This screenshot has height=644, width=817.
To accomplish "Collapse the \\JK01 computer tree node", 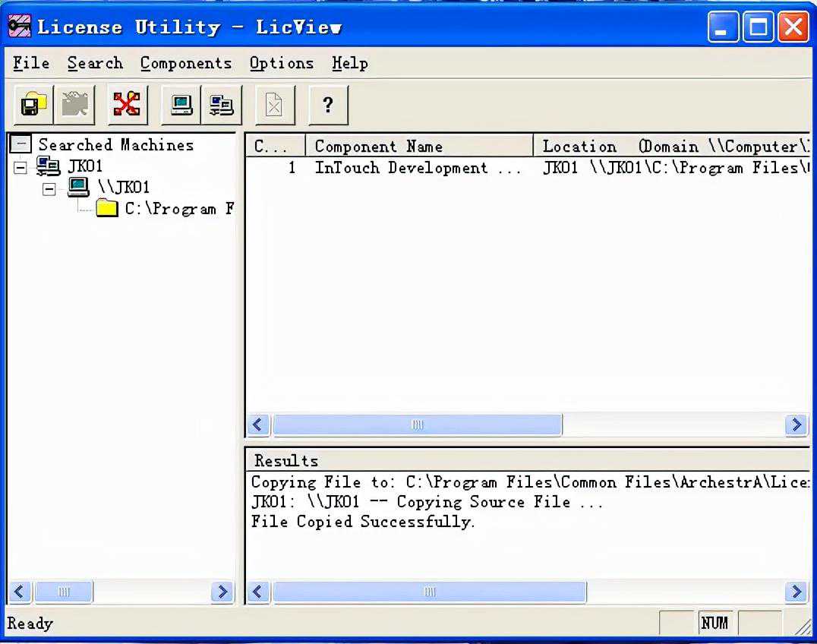I will point(49,188).
